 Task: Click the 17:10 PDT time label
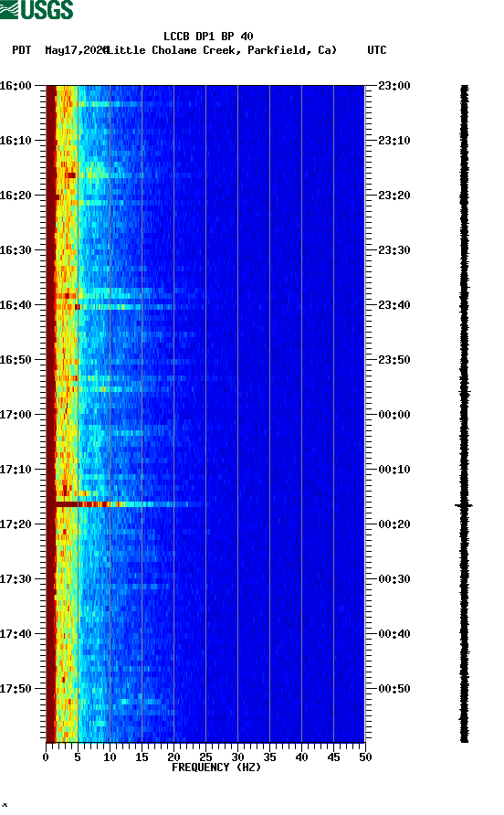pyautogui.click(x=16, y=470)
